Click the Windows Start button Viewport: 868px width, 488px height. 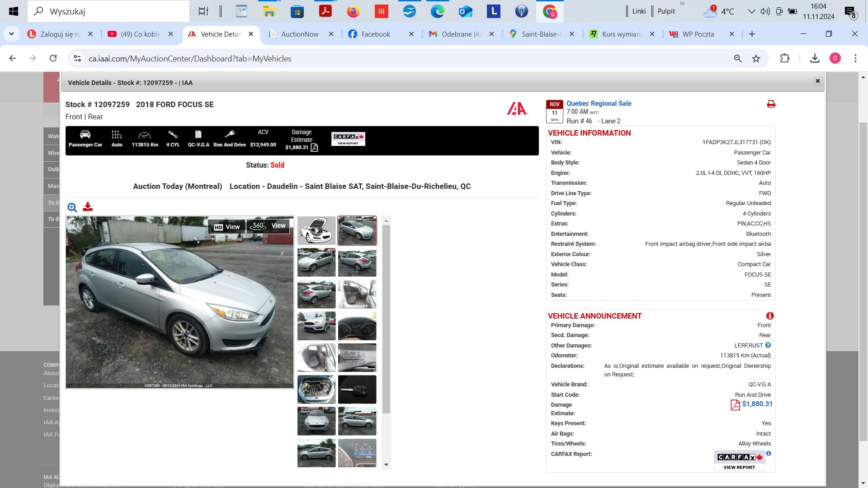click(x=14, y=11)
